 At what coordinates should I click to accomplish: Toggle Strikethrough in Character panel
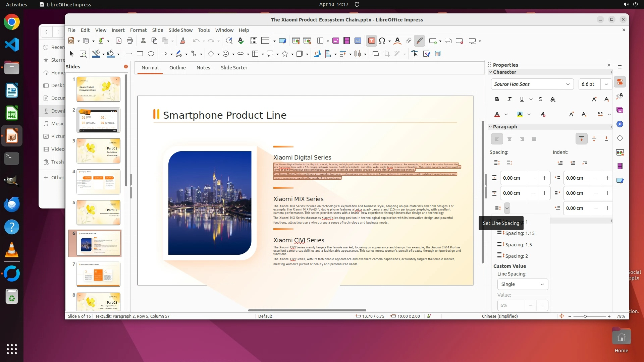540,99
